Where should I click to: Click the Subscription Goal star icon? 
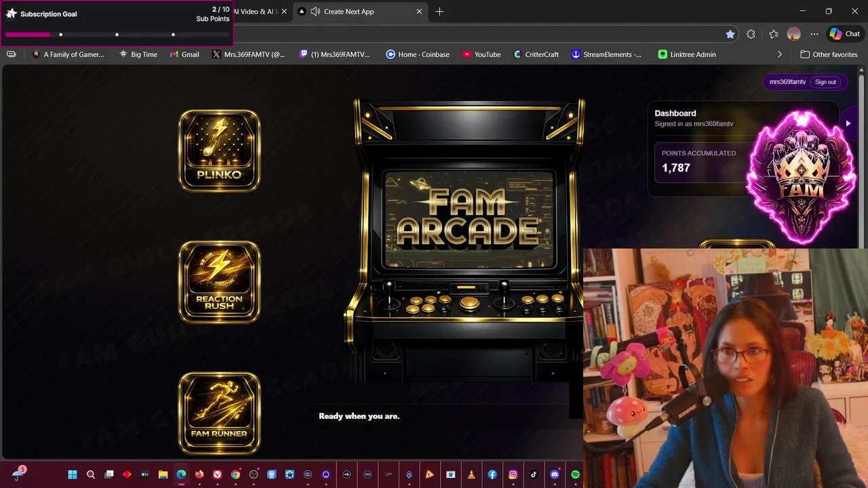point(11,14)
